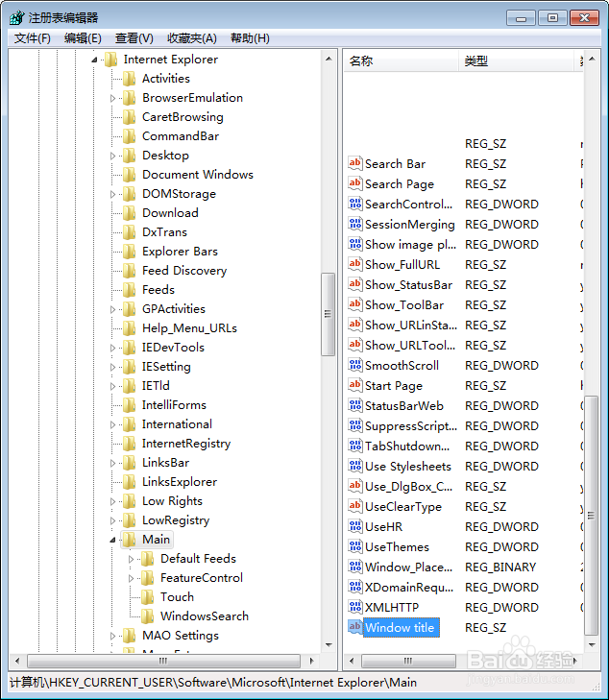609x700 pixels.
Task: Click the values pane scroll-left arrow
Action: click(x=352, y=661)
